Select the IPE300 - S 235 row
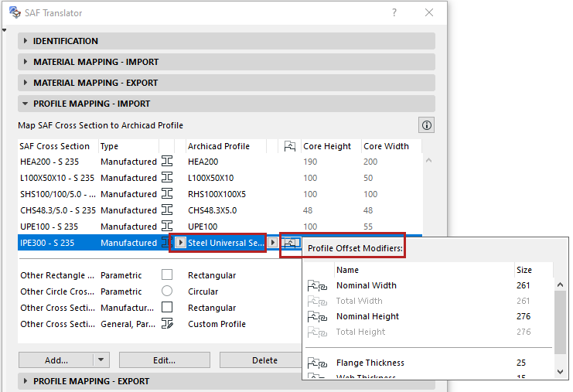This screenshot has height=392, width=573. pyautogui.click(x=161, y=243)
